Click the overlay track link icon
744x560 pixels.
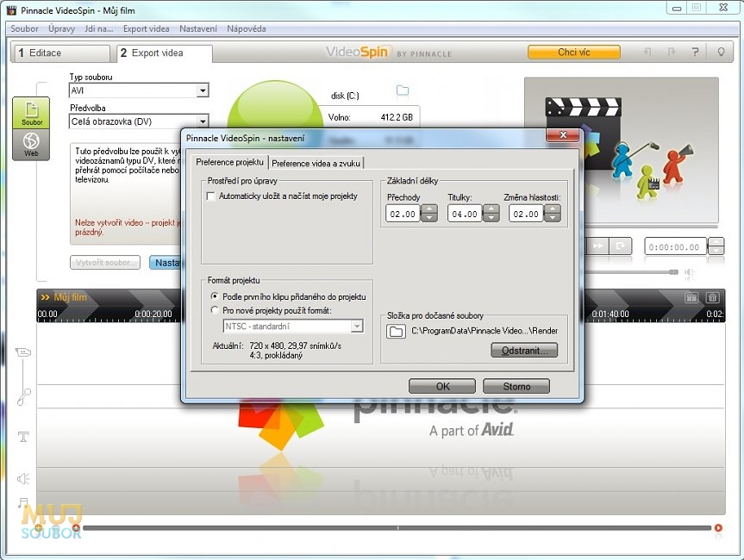(x=24, y=397)
